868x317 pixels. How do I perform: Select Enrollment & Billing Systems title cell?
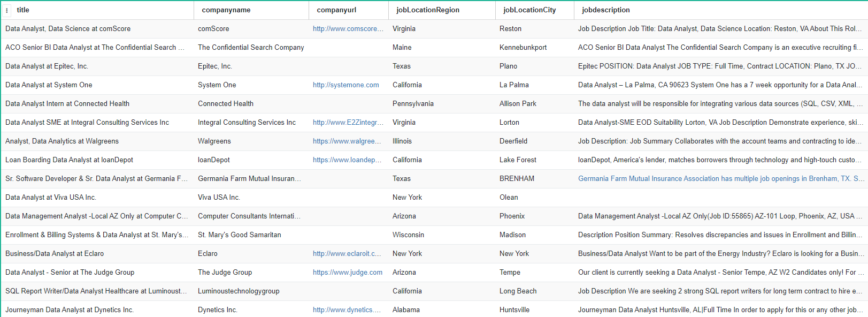pyautogui.click(x=97, y=235)
